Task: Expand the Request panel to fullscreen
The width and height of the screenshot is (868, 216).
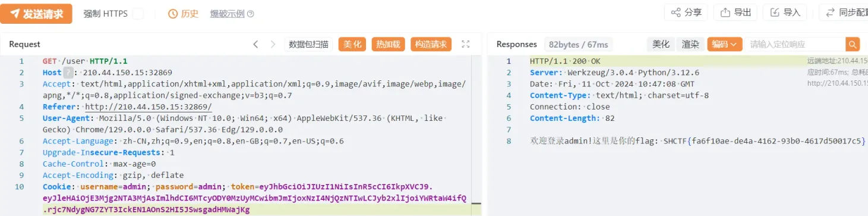Action: click(466, 44)
